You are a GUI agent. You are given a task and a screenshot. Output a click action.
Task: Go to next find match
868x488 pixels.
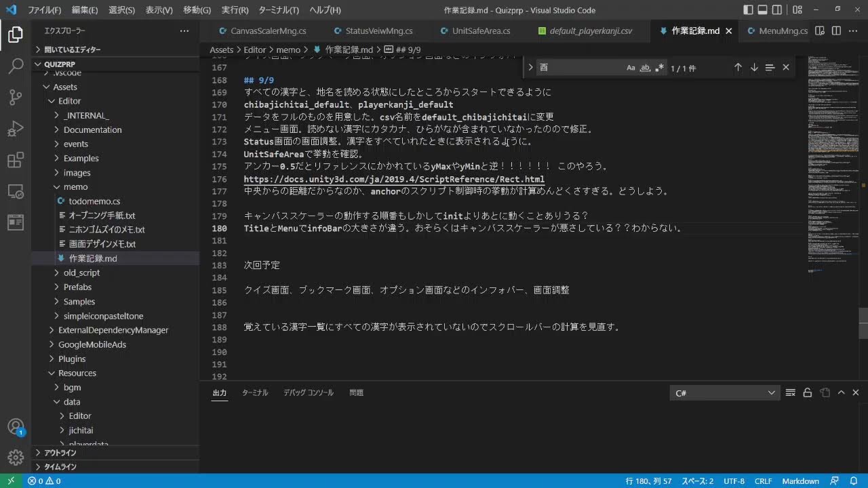coord(754,68)
